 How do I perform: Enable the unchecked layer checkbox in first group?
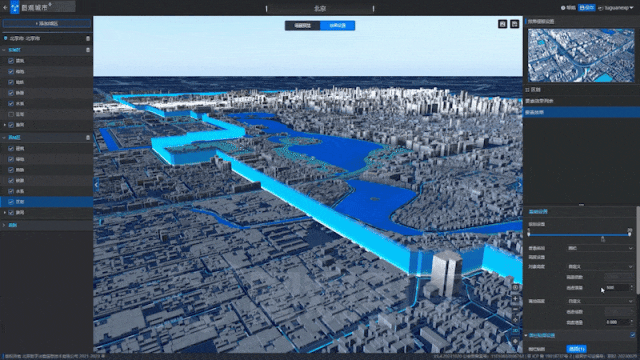tap(11, 114)
